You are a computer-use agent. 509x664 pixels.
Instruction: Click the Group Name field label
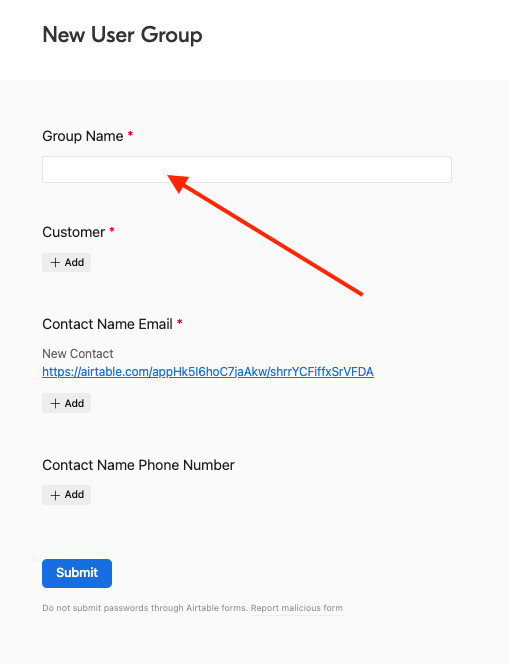coord(83,136)
